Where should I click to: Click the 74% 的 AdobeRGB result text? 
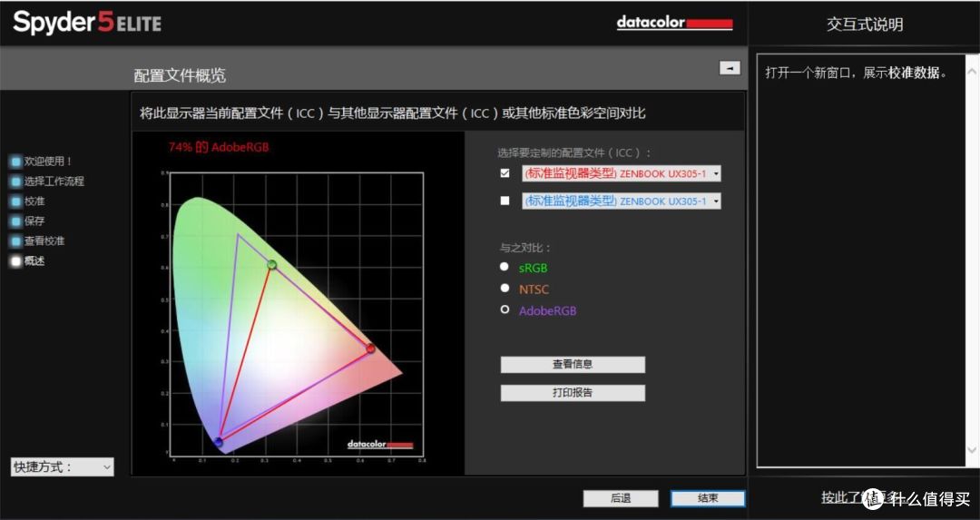[219, 148]
